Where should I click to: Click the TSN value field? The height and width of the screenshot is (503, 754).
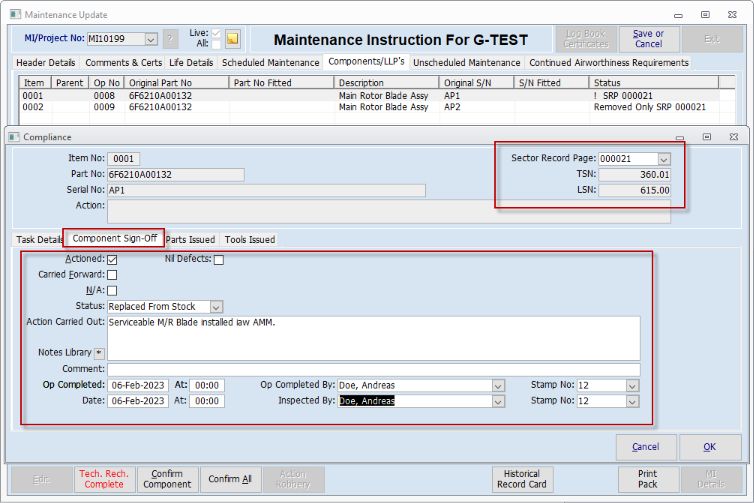coord(634,175)
